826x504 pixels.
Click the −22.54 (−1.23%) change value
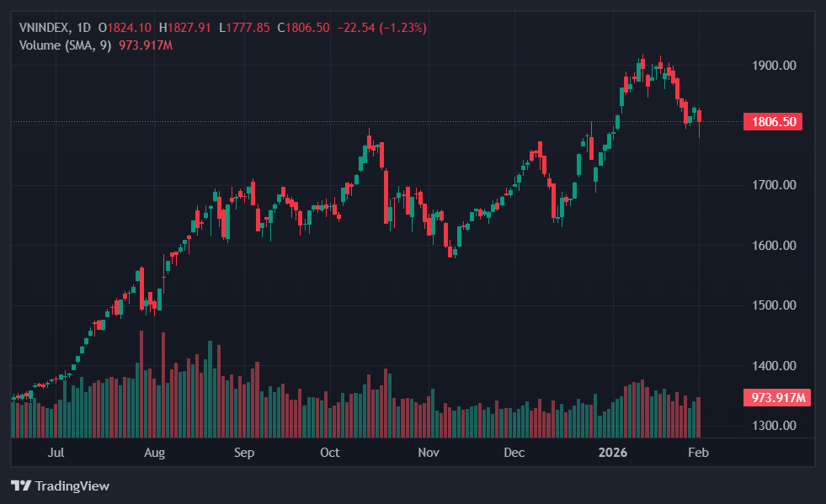[x=382, y=28]
